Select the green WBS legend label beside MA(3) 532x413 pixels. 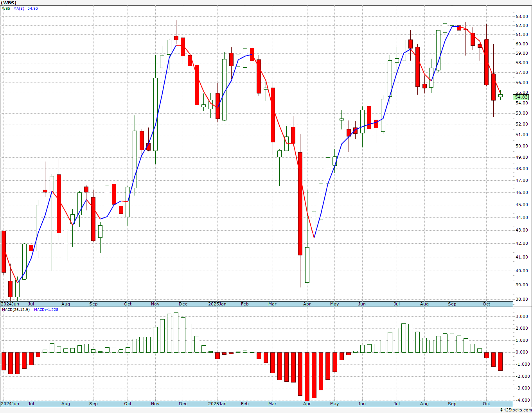click(x=6, y=8)
